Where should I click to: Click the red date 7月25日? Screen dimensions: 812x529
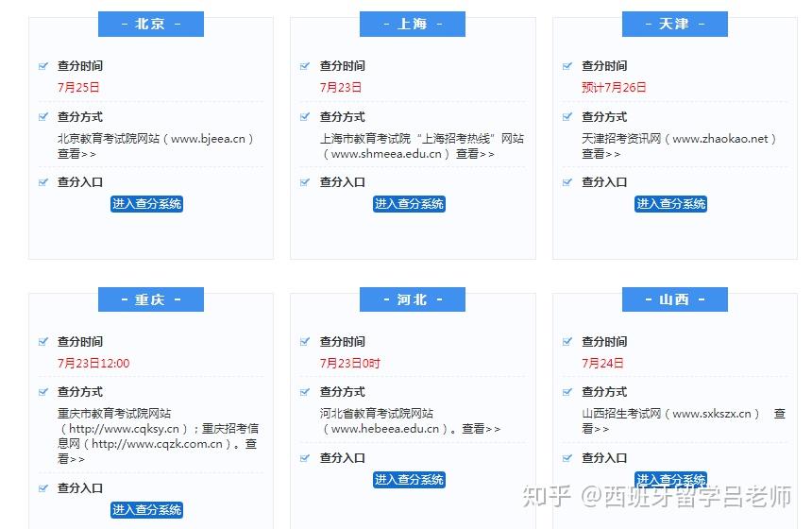(x=78, y=87)
